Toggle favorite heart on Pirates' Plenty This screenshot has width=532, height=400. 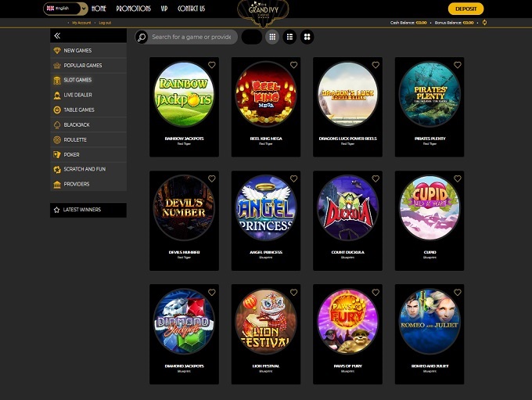[x=457, y=65]
